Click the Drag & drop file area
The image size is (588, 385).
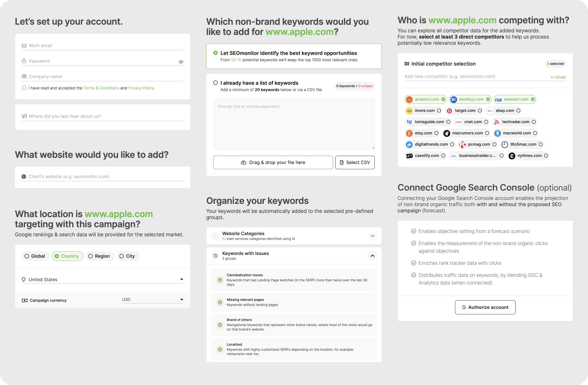tap(273, 162)
